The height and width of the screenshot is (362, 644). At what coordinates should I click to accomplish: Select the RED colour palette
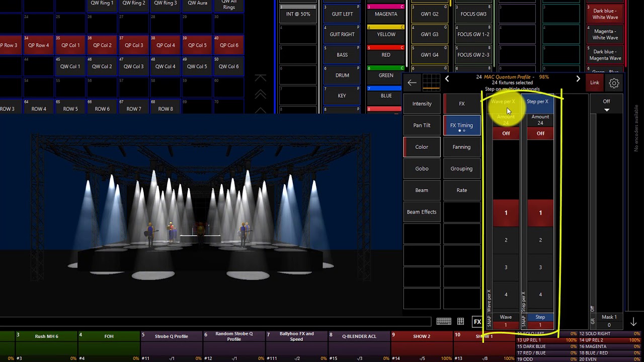point(386,54)
